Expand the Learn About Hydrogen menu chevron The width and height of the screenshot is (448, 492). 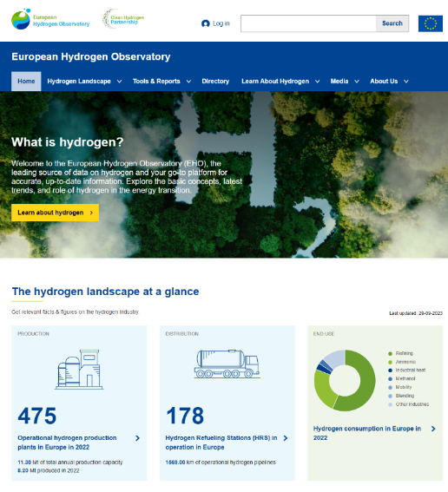coord(318,82)
